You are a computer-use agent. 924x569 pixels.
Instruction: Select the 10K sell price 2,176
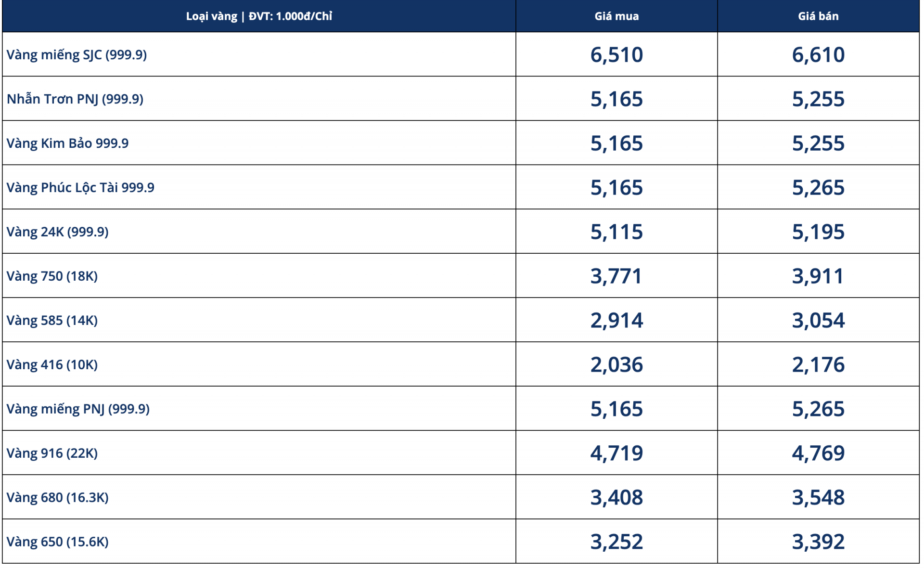click(x=818, y=365)
